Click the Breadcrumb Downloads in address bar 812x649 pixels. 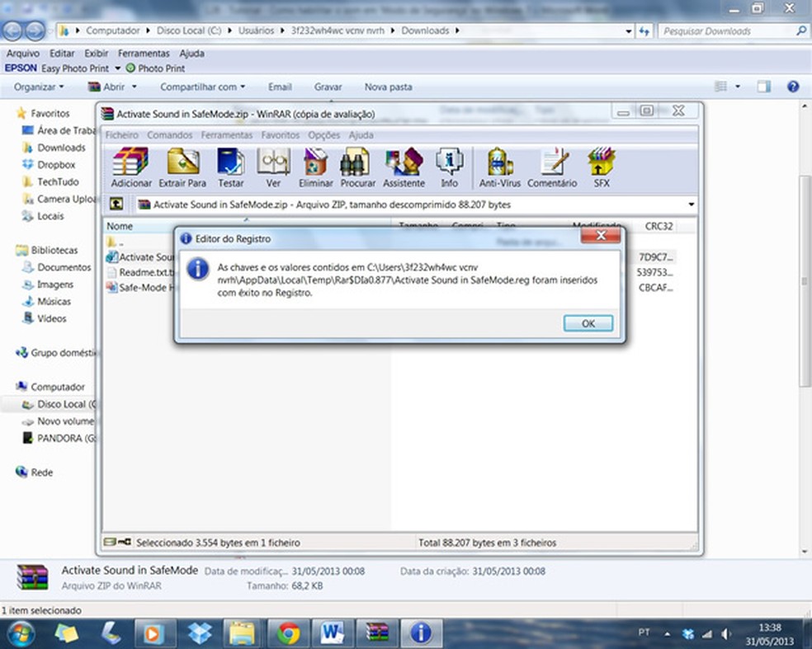click(x=425, y=31)
